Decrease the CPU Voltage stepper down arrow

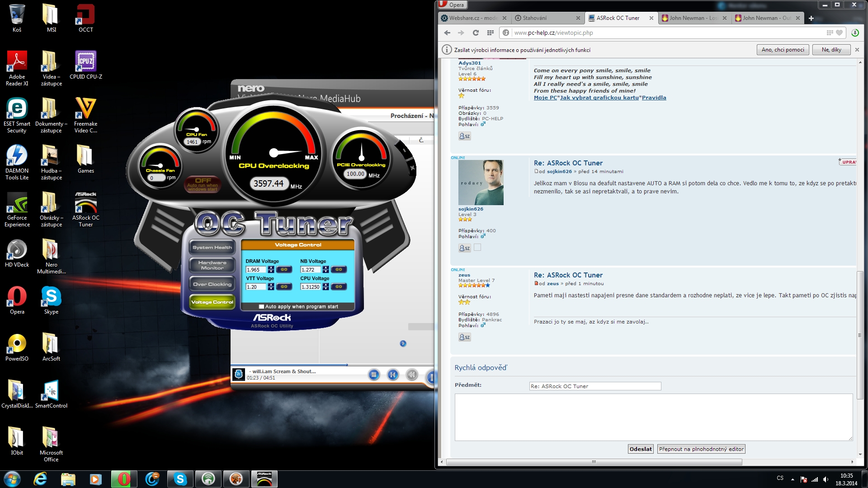click(325, 288)
